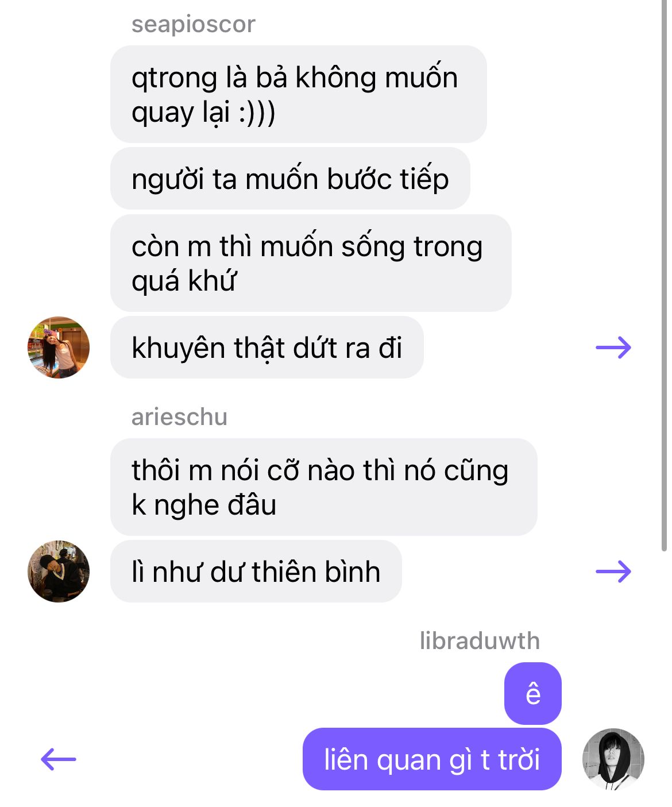Select message bubble 'lì như dư thiên bình'

click(x=256, y=572)
